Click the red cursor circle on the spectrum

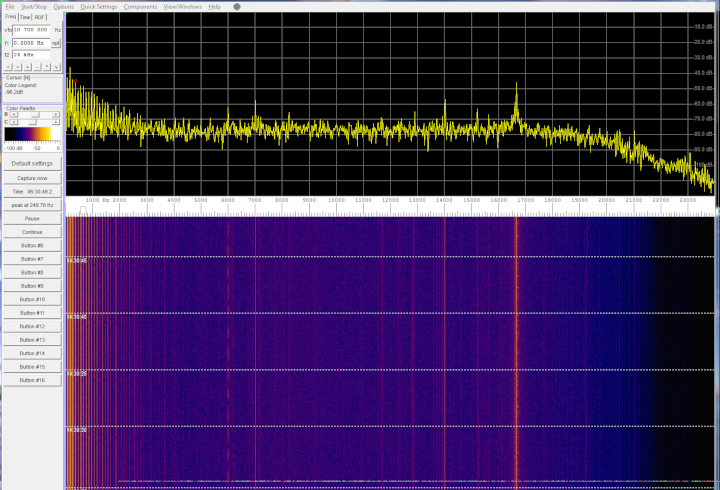pos(75,81)
